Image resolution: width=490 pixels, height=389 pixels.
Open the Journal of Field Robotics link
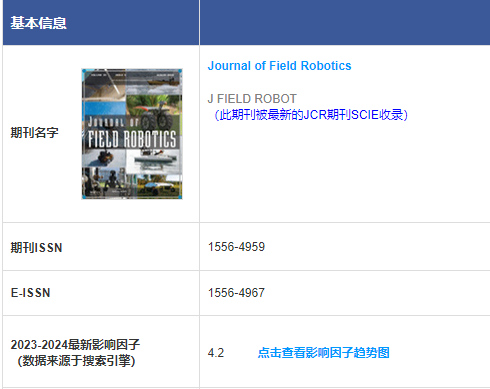point(279,66)
